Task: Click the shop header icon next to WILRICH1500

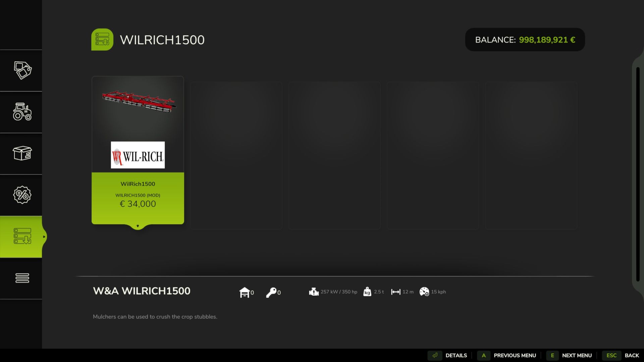Action: pyautogui.click(x=103, y=39)
